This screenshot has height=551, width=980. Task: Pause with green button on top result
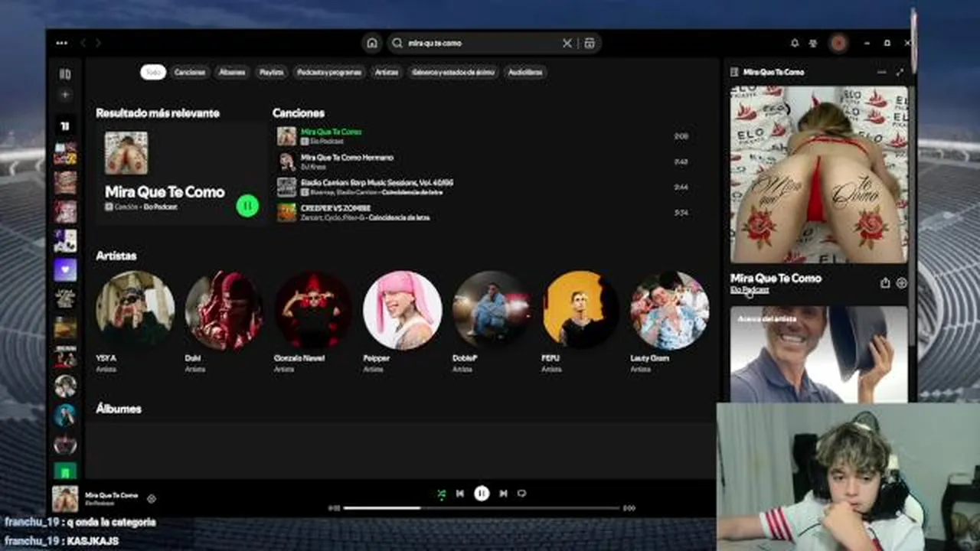click(247, 206)
